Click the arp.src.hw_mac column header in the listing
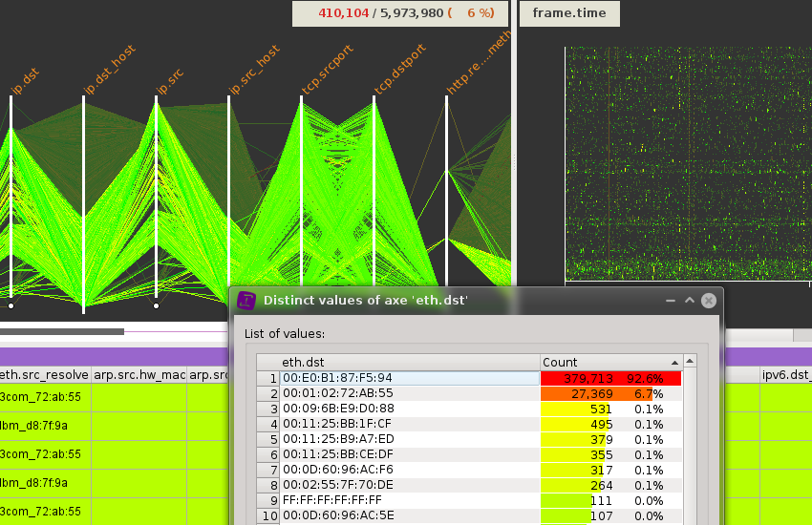812x525 pixels. tap(149, 376)
